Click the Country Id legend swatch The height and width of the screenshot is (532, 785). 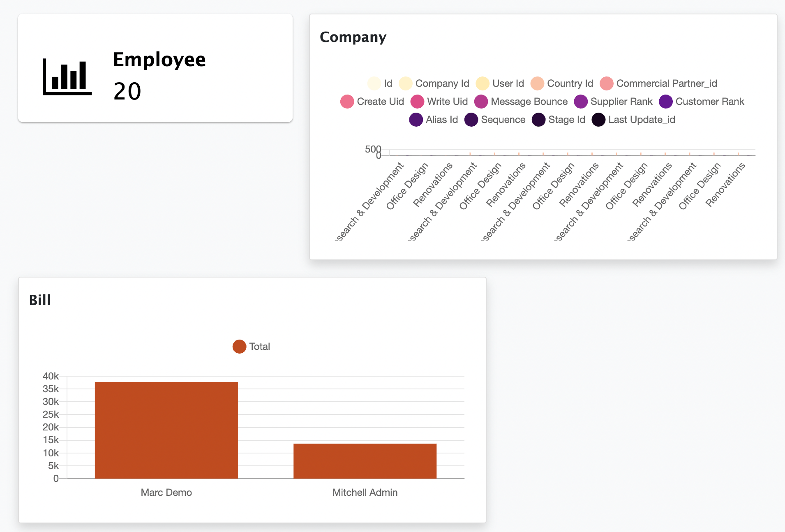tap(537, 83)
